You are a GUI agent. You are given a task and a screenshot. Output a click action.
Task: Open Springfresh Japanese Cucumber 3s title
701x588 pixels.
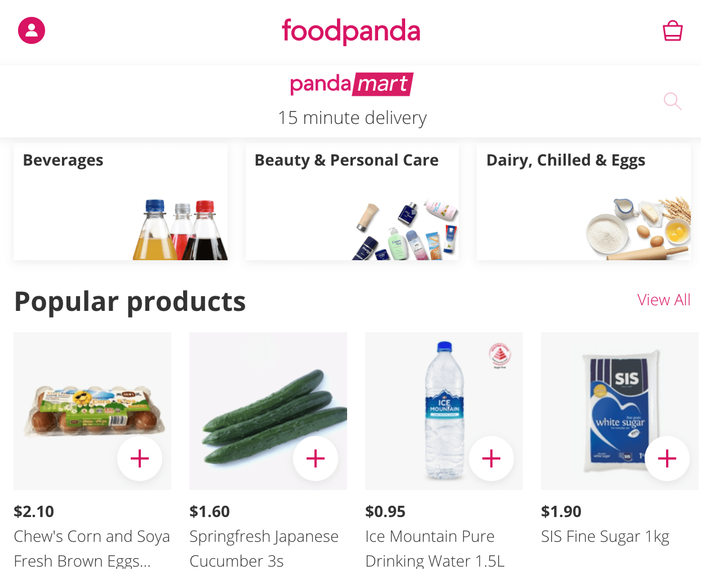pos(264,548)
